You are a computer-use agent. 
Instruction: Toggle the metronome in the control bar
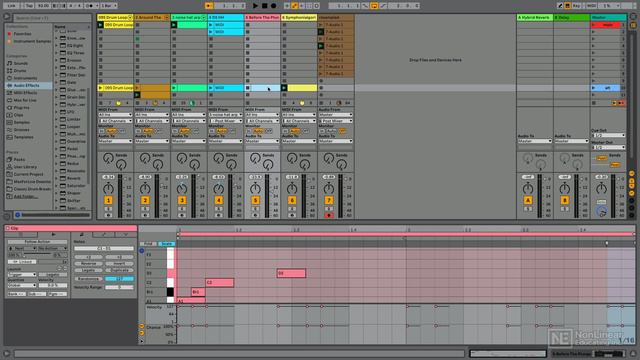[x=92, y=6]
